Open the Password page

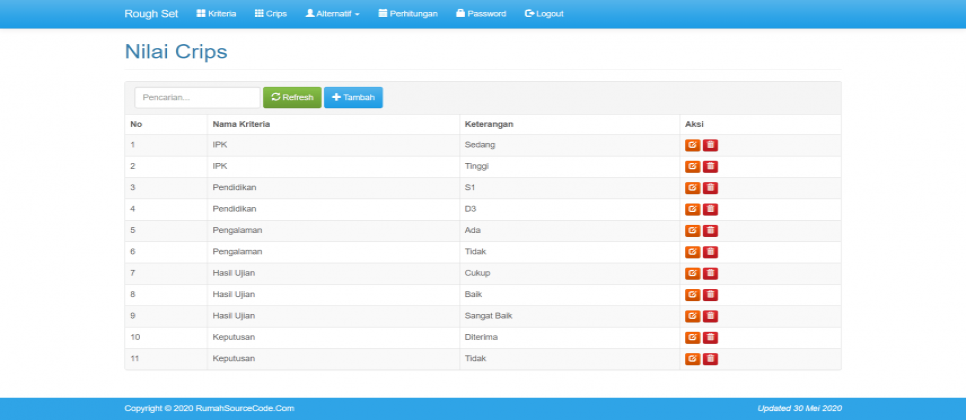pyautogui.click(x=481, y=14)
